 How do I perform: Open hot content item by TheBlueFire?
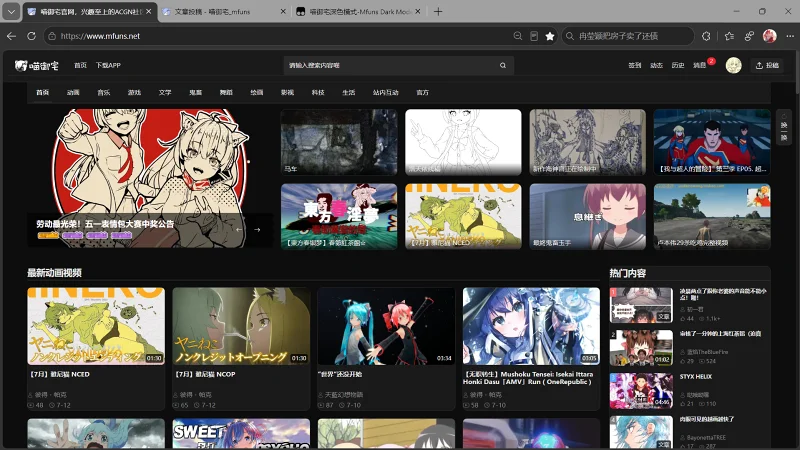click(690, 348)
